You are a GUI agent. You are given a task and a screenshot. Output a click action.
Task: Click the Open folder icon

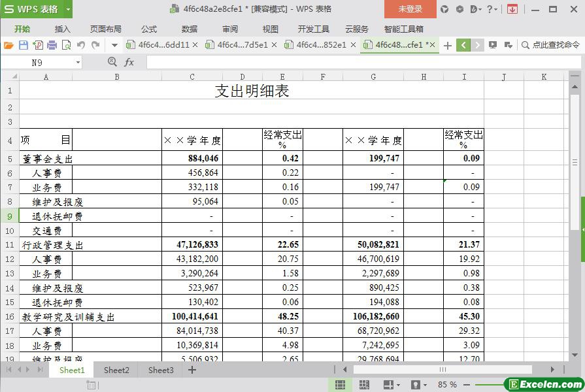pyautogui.click(x=8, y=45)
